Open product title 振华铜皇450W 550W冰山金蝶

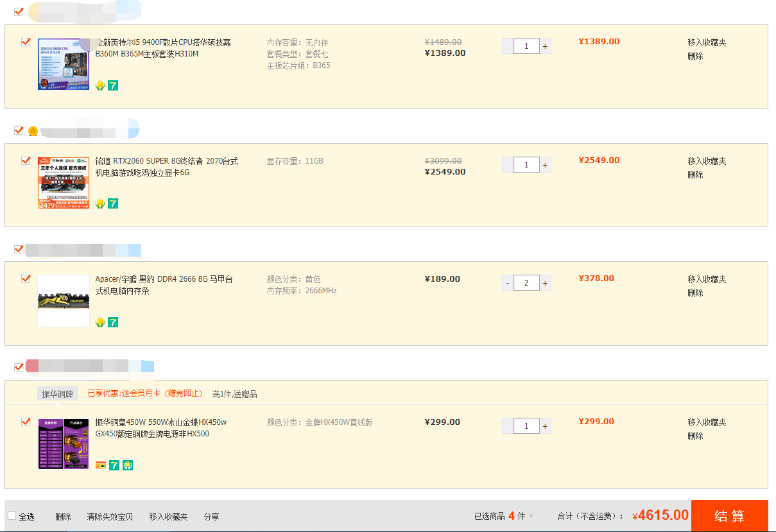161,428
